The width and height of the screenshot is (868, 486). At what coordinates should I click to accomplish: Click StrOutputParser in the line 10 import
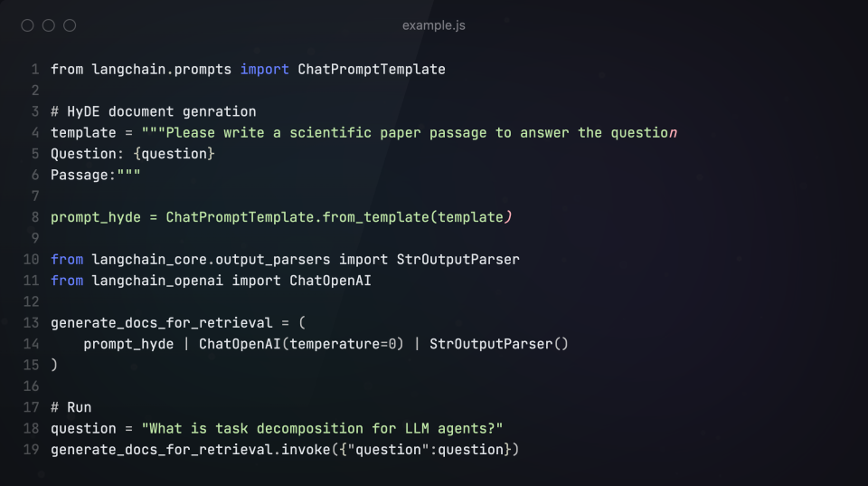point(458,260)
